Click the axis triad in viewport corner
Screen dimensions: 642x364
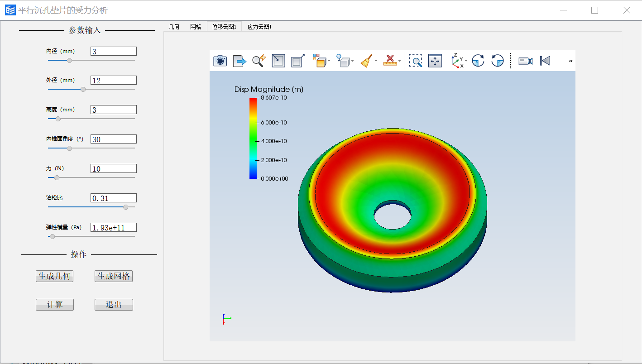(x=226, y=319)
